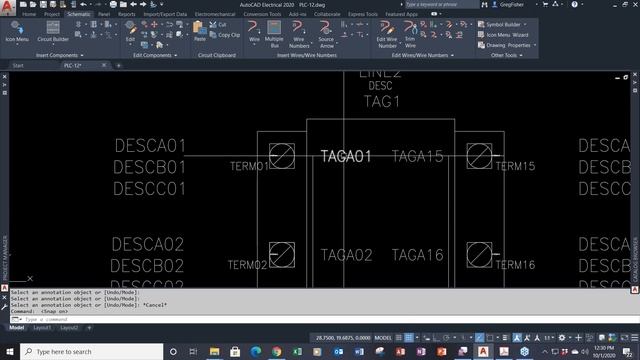Click the keyword search field
This screenshot has width=640, height=360.
pos(441,4)
